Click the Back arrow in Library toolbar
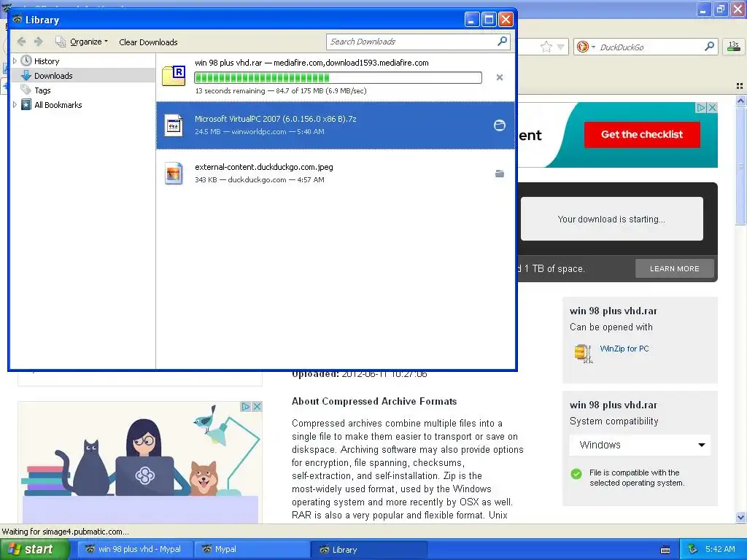This screenshot has height=560, width=747. [x=21, y=42]
